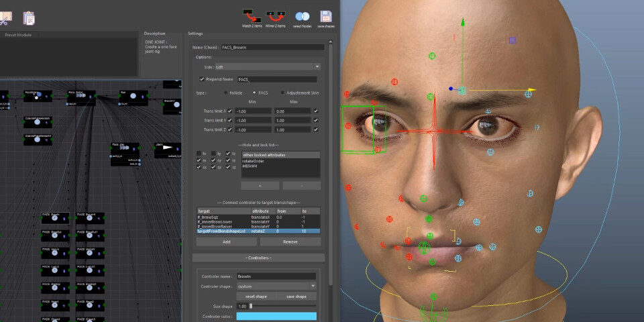This screenshot has height=322, width=644.
Task: Click the Remove button under blendshape list
Action: coord(290,241)
